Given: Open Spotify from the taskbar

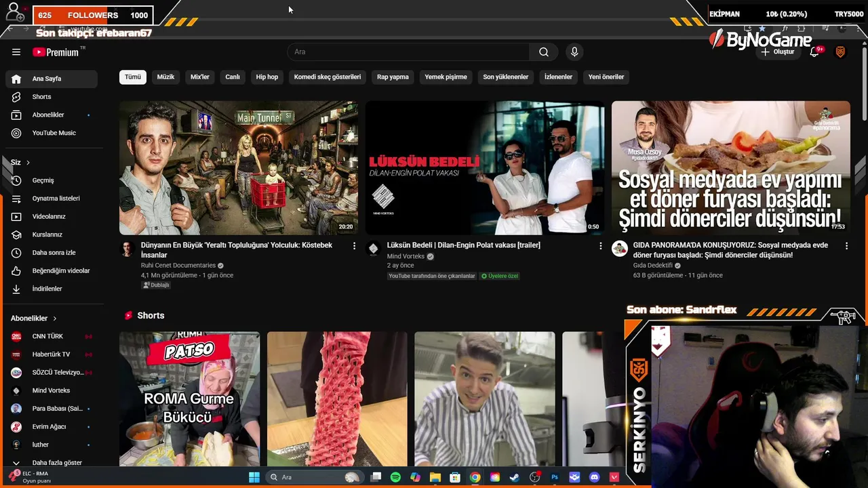Looking at the screenshot, I should tap(395, 477).
